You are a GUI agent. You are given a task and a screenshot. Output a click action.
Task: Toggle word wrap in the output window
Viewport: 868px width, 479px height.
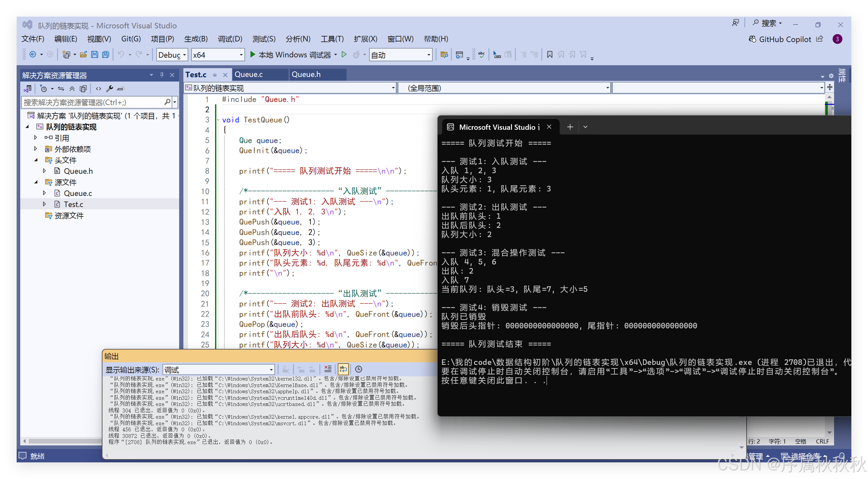(x=343, y=369)
